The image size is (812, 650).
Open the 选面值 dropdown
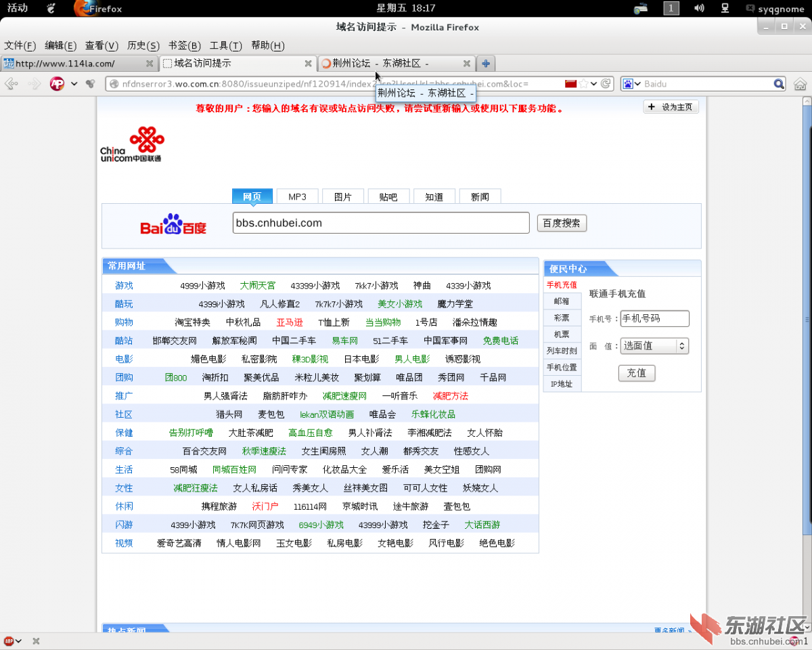654,345
